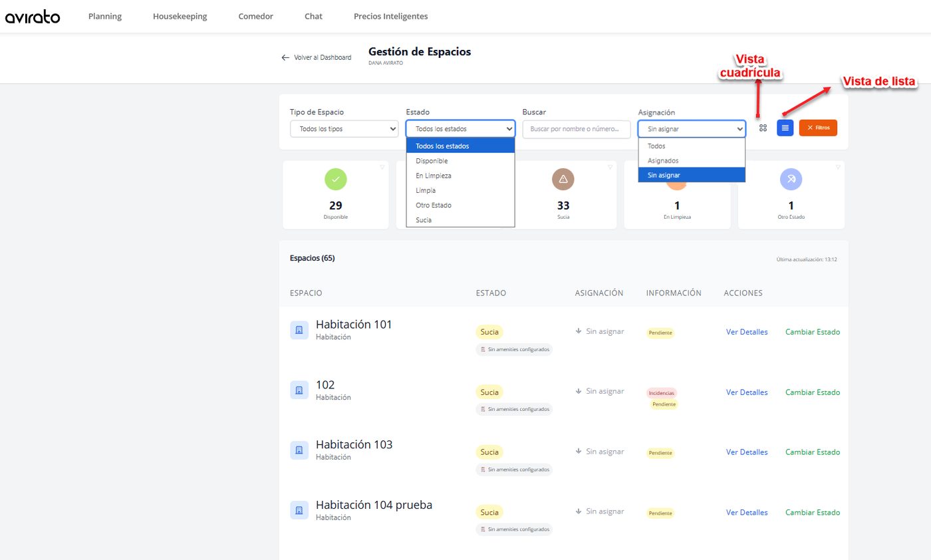This screenshot has width=931, height=560.
Task: Click the filter funnel on Disponible card
Action: pyautogui.click(x=382, y=167)
